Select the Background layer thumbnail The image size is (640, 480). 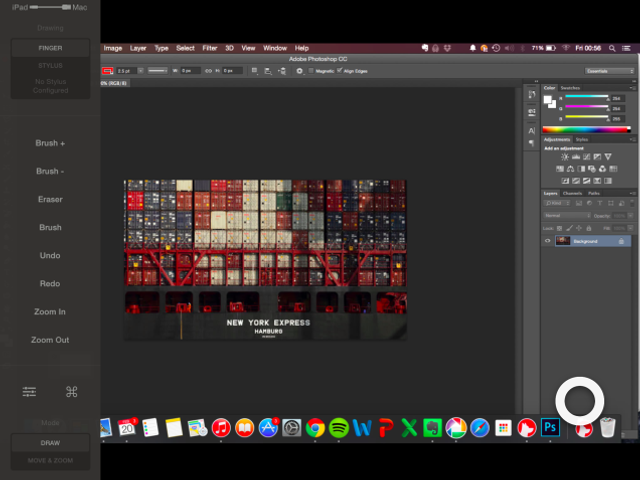point(563,241)
